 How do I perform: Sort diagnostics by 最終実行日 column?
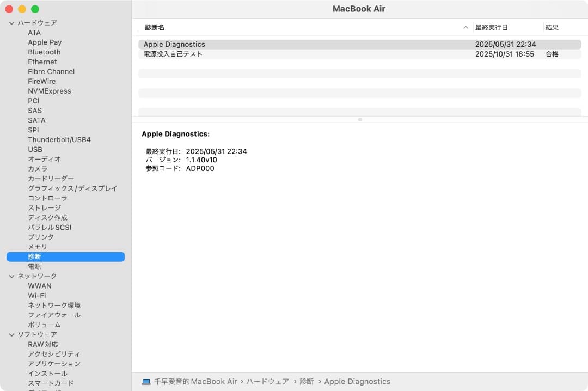492,27
